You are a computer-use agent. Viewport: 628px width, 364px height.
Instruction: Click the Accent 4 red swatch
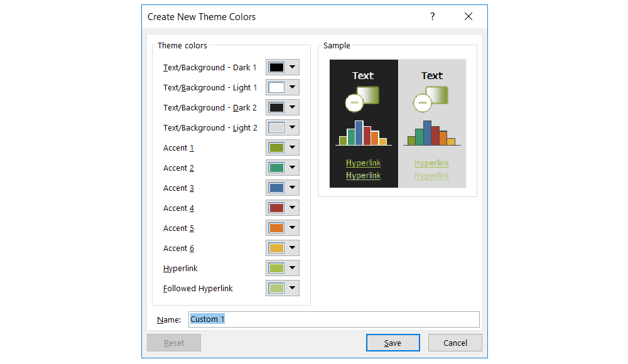[x=278, y=208]
